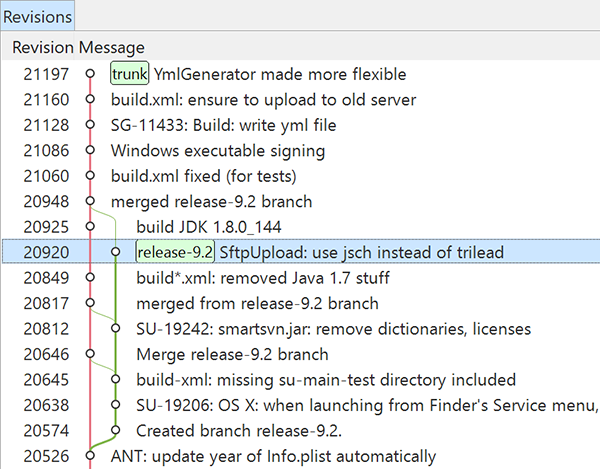Select the release-9.2 branch label tag

[x=175, y=252]
